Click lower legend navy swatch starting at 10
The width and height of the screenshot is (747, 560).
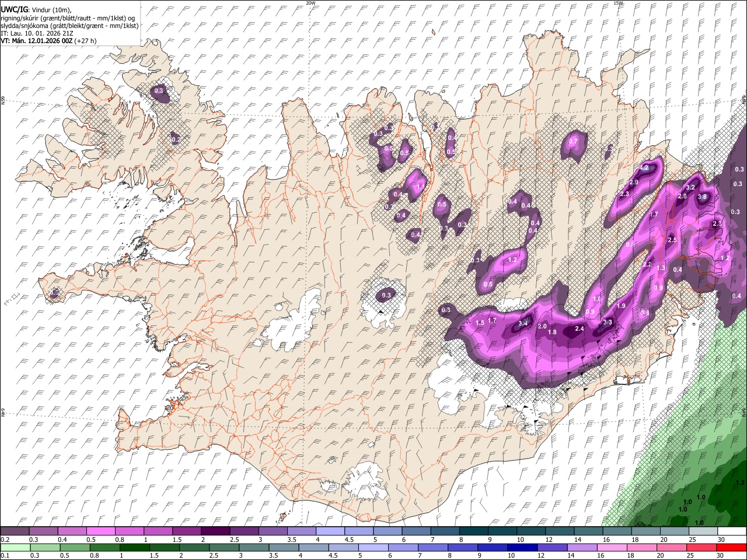pos(523,547)
